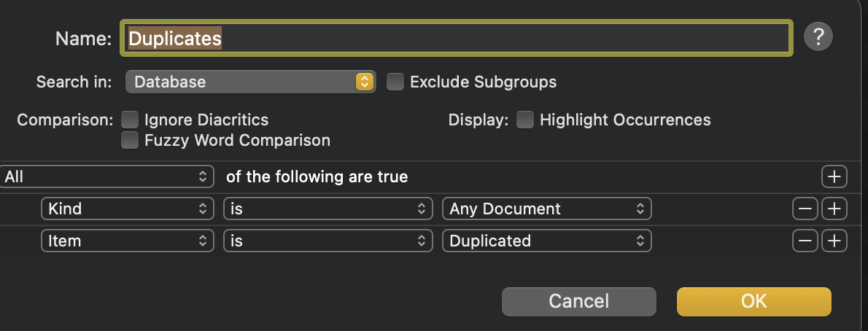This screenshot has height=331, width=868.
Task: Add a rule after the Item row
Action: (834, 241)
